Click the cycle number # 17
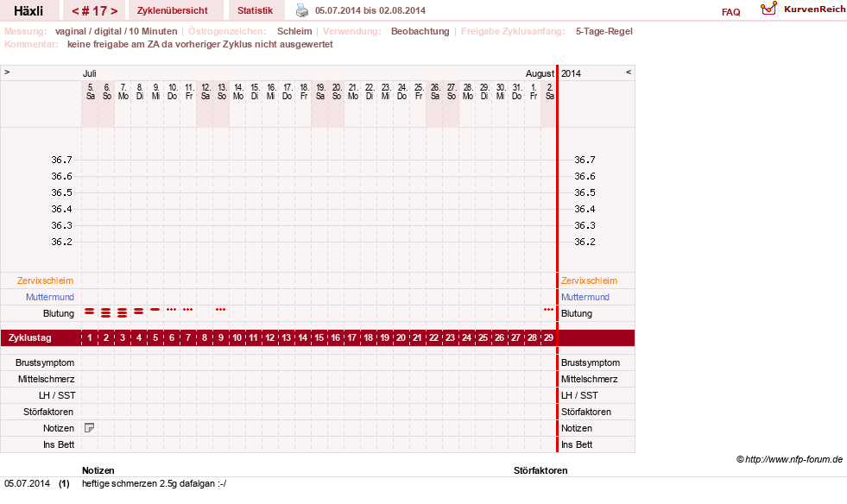 tap(94, 11)
